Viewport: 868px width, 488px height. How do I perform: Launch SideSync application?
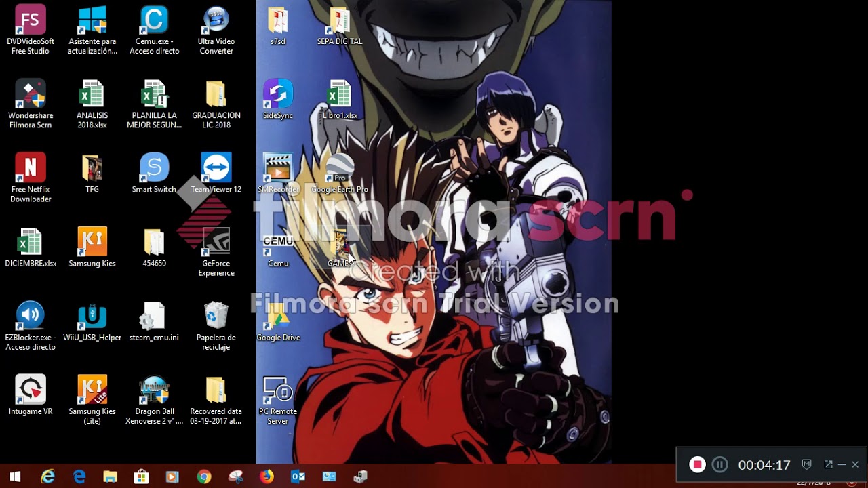tap(278, 100)
